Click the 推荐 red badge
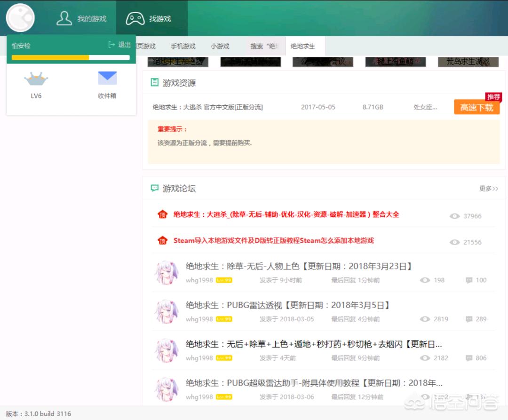This screenshot has width=508, height=420. [493, 97]
